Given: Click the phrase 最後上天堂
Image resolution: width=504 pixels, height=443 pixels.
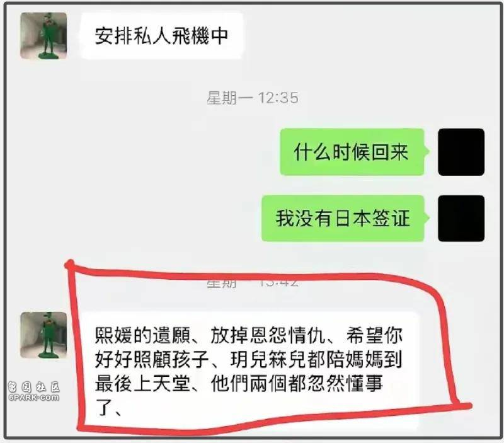Looking at the screenshot, I should [142, 384].
